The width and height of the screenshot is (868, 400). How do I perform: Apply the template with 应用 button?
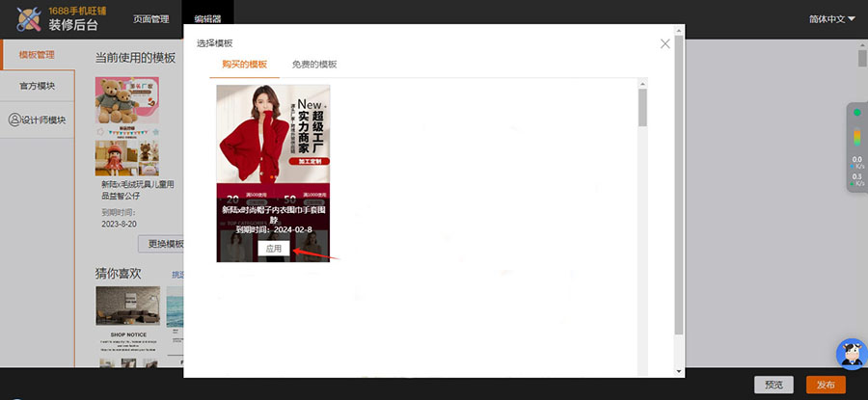pos(274,249)
